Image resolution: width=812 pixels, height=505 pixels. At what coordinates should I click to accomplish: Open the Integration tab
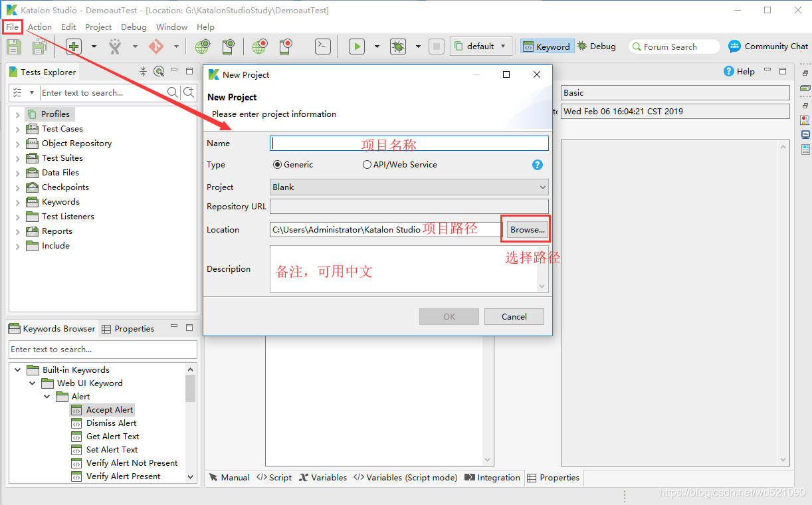click(492, 478)
